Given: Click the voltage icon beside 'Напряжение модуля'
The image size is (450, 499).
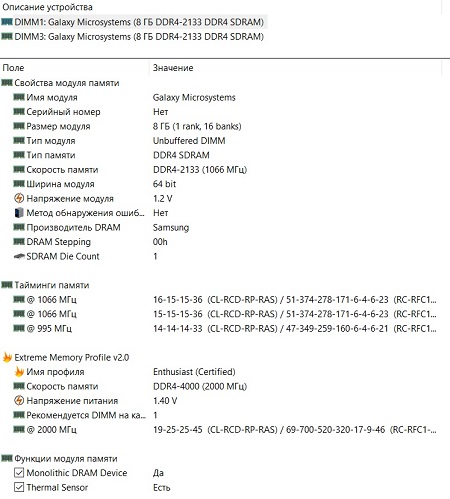Looking at the screenshot, I should [19, 198].
